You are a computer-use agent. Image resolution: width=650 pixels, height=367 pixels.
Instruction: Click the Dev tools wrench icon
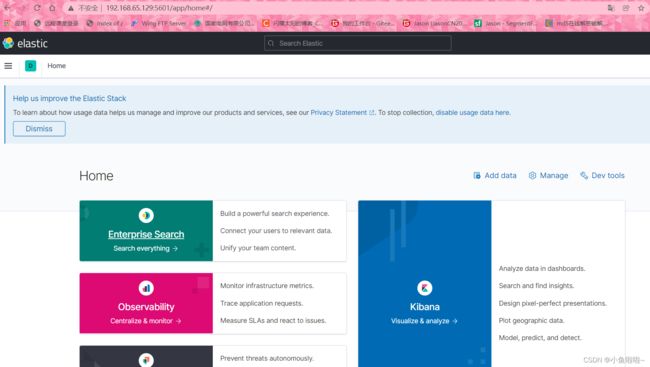[584, 175]
